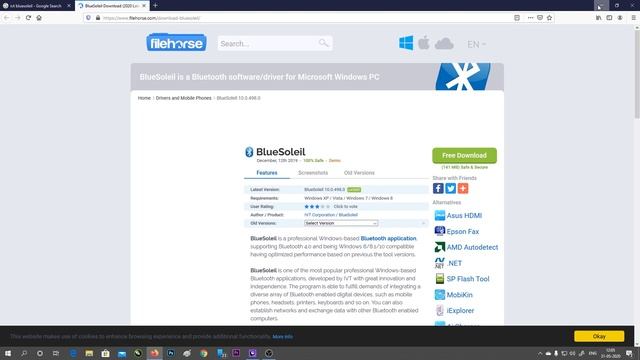This screenshot has height=360, width=640.
Task: Click the Free Download button
Action: tap(464, 156)
